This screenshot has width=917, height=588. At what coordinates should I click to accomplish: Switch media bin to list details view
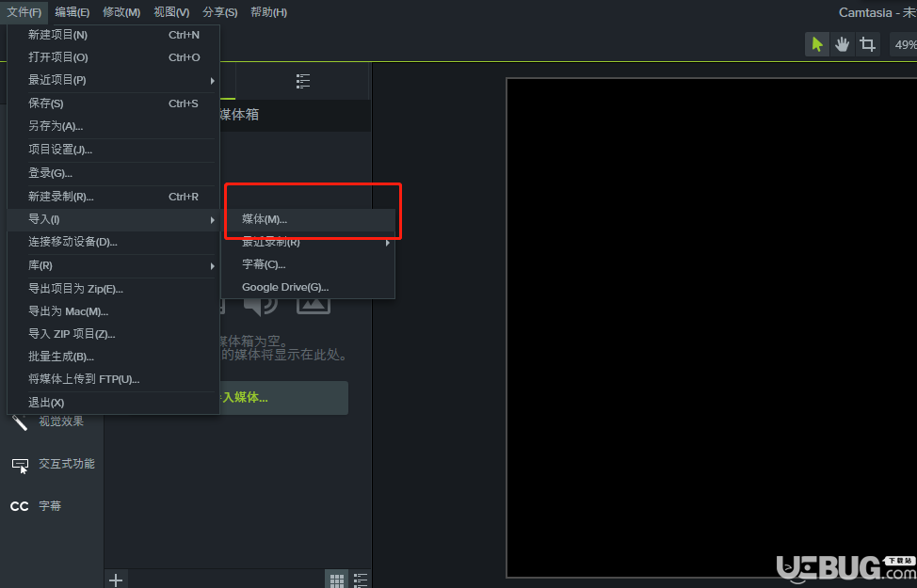click(x=361, y=580)
